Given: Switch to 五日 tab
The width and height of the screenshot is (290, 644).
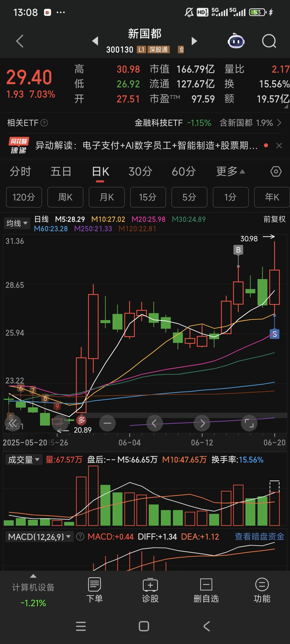Looking at the screenshot, I should (x=61, y=171).
